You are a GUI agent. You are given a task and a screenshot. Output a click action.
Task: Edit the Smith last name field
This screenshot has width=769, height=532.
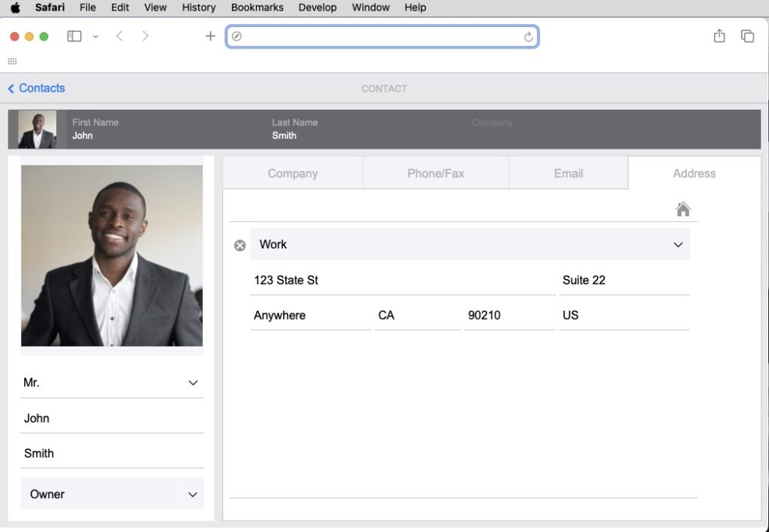(112, 454)
